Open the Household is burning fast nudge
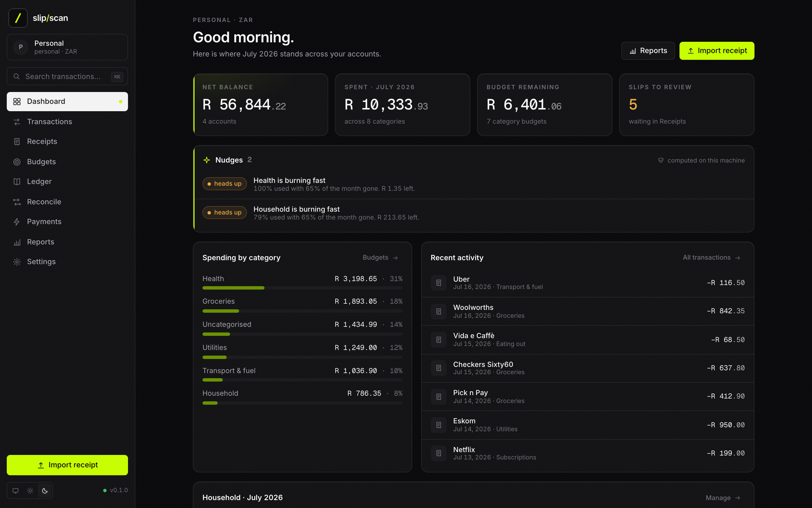 474,213
